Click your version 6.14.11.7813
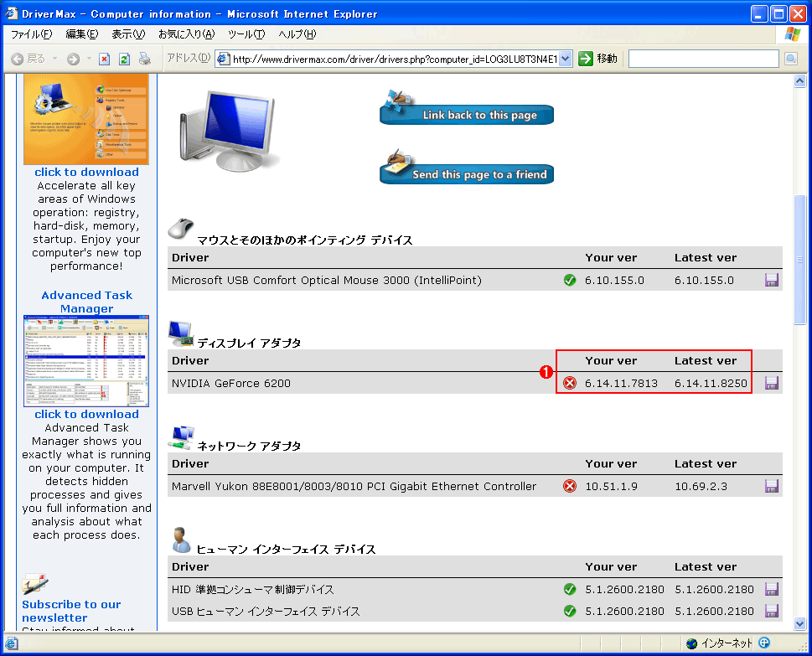Viewport: 812px width, 656px height. (x=621, y=383)
